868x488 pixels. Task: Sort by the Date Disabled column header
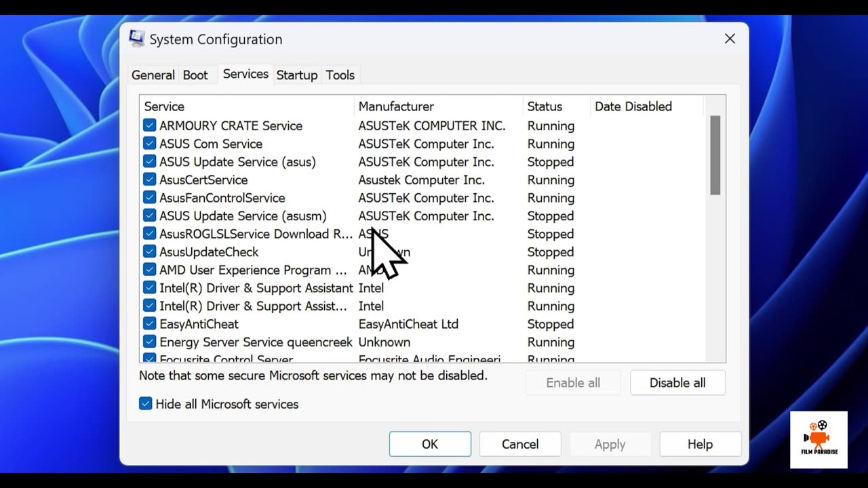click(647, 106)
